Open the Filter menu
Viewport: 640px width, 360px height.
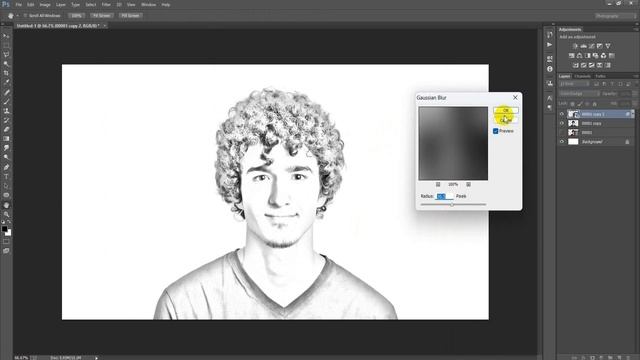point(106,4)
